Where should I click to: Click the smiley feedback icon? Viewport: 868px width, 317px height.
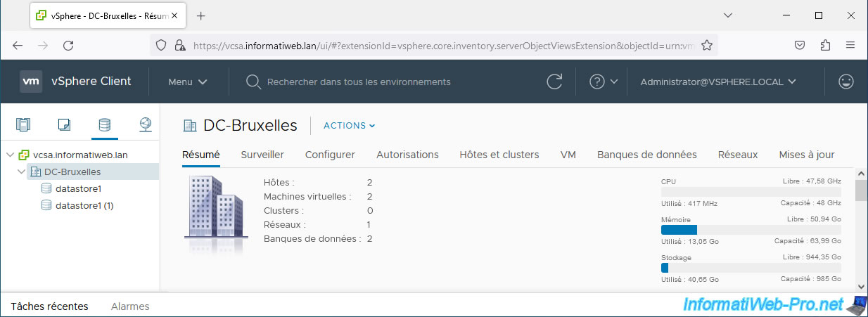[x=846, y=82]
